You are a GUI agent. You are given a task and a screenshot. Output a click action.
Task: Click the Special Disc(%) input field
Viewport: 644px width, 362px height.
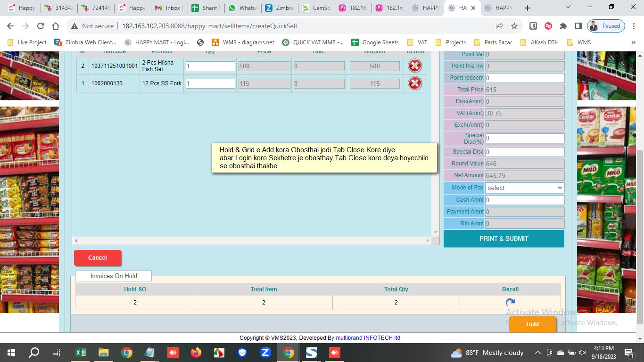click(x=525, y=139)
